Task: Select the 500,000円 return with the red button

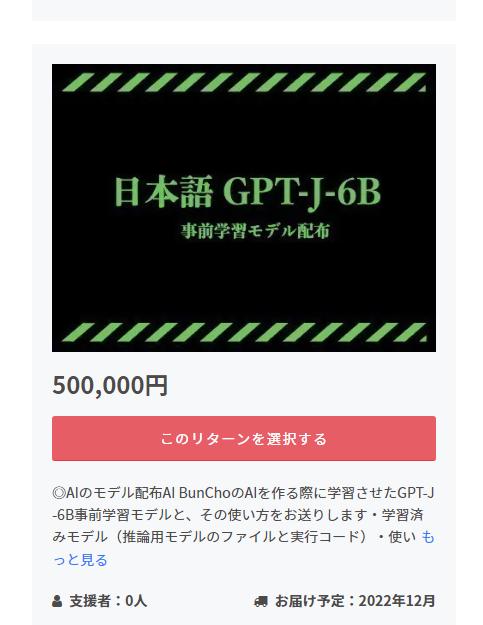Action: [243, 438]
